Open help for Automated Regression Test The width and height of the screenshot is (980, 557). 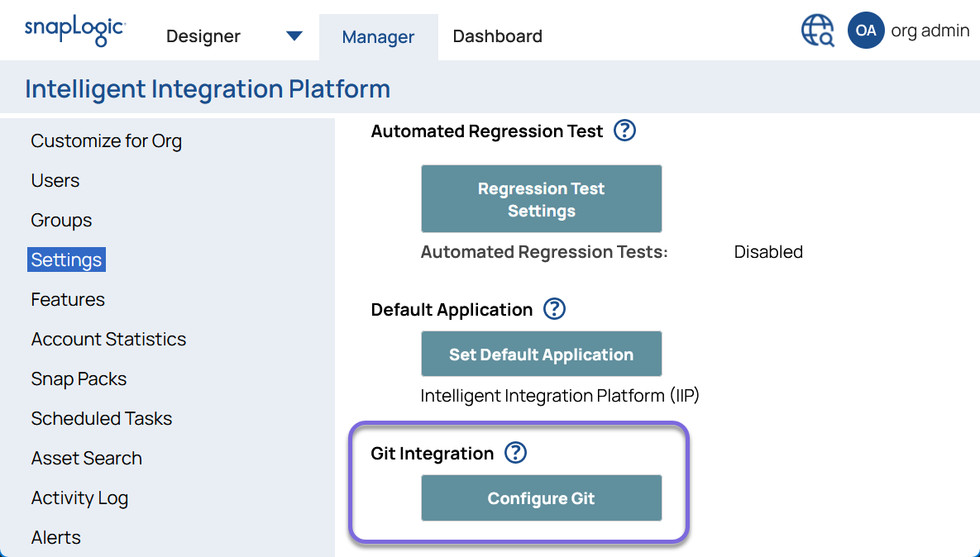pos(625,131)
